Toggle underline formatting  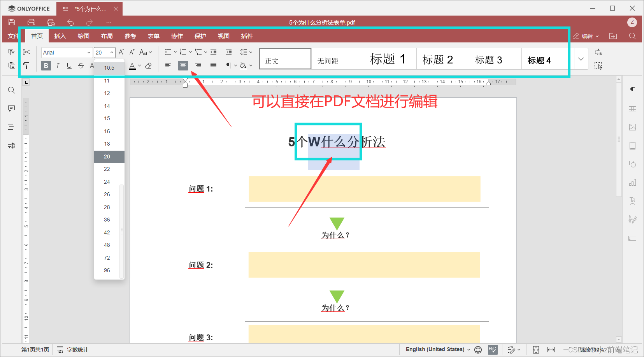(x=69, y=66)
